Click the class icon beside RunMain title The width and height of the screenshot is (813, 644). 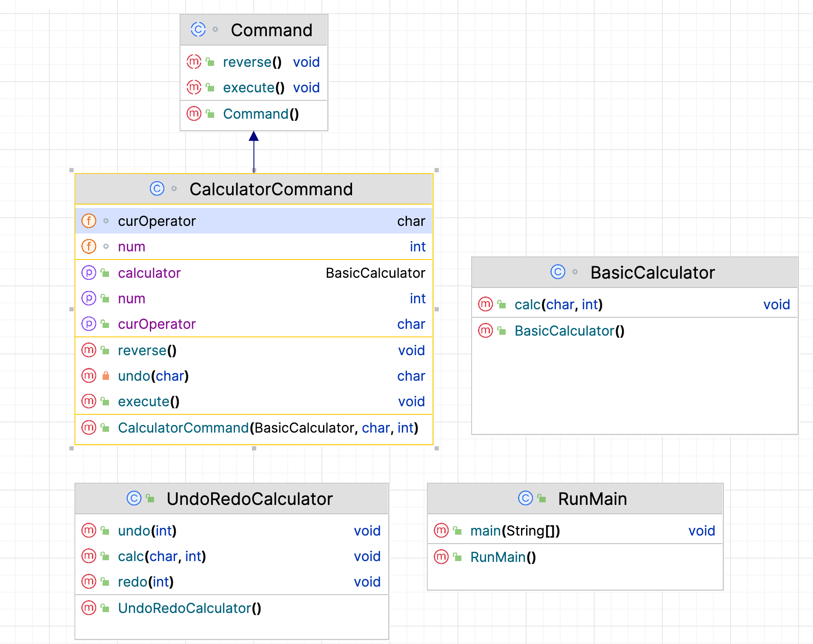point(525,498)
